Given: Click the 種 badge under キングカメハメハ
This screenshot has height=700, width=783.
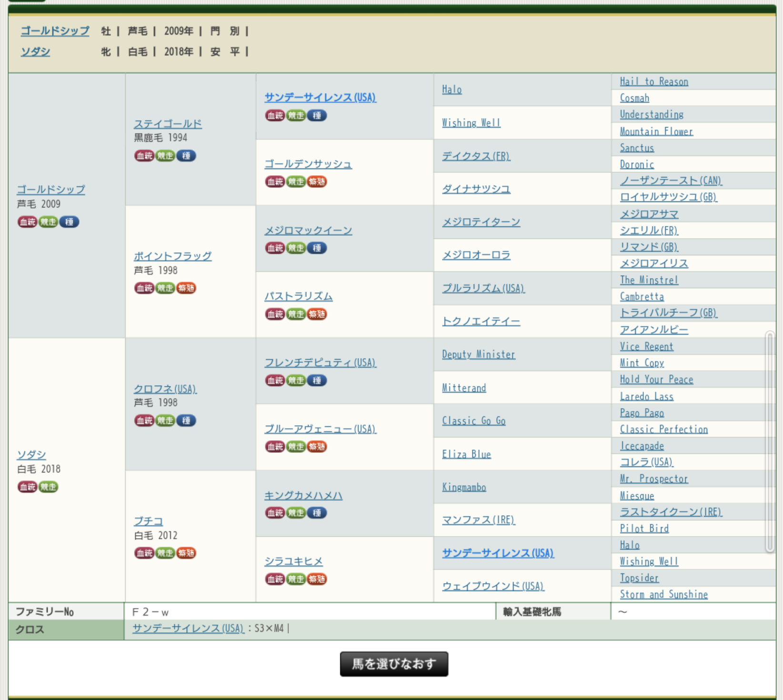Looking at the screenshot, I should [317, 513].
